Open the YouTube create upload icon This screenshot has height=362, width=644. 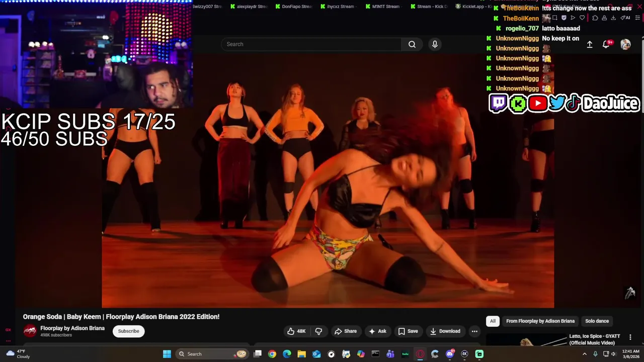(x=590, y=44)
